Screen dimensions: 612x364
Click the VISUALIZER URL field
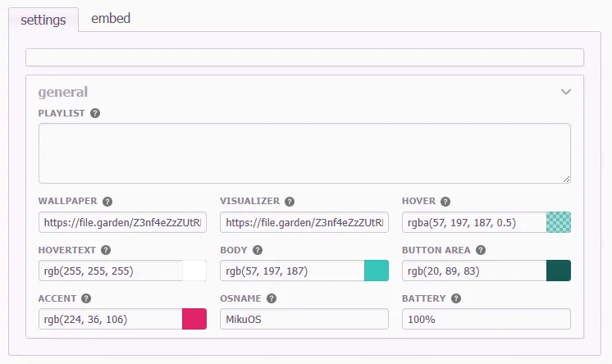pos(304,222)
